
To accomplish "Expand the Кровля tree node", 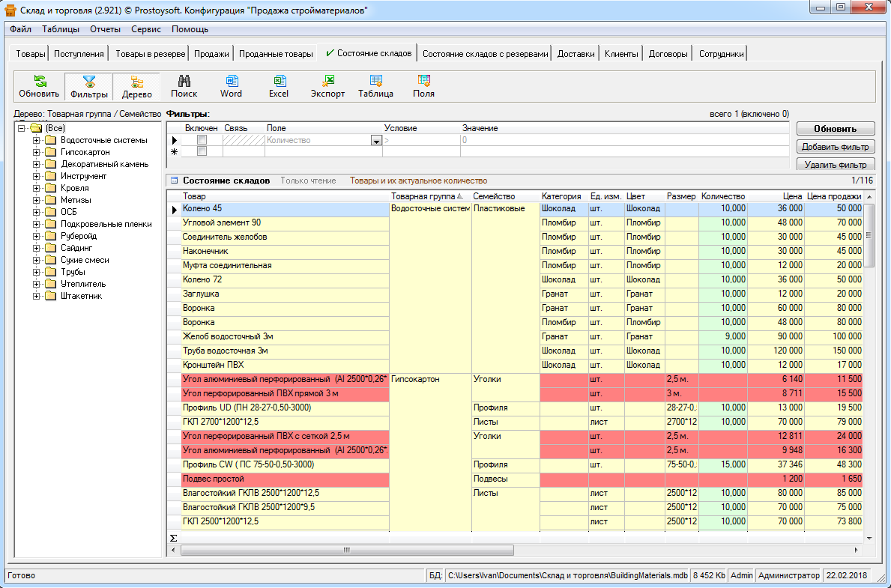I will [x=36, y=188].
